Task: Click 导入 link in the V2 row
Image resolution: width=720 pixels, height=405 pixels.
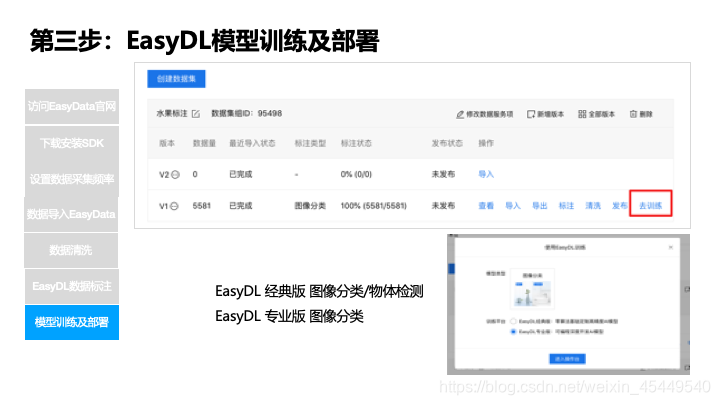Action: coord(486,174)
